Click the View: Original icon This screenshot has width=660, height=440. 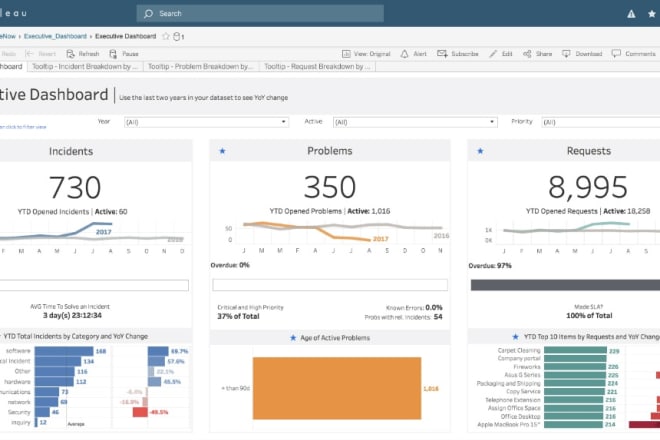click(346, 53)
